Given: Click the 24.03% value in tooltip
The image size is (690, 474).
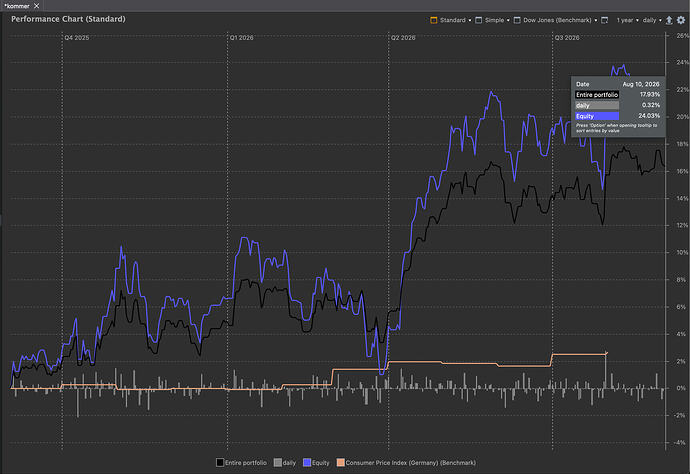Looking at the screenshot, I should [x=649, y=116].
